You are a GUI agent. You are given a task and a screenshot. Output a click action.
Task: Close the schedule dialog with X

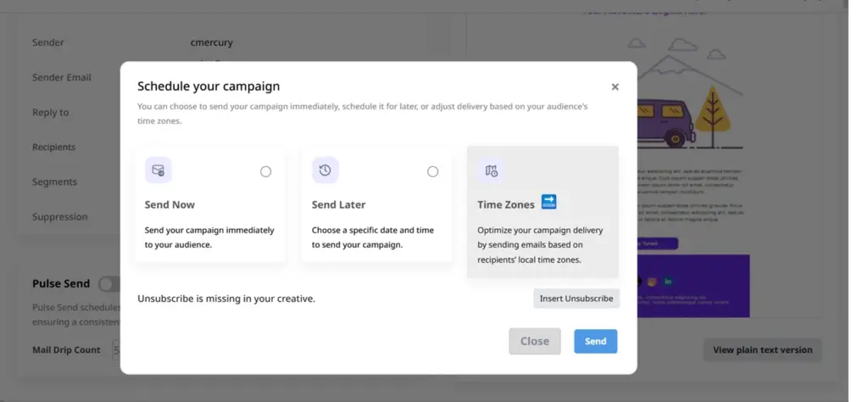[x=615, y=87]
